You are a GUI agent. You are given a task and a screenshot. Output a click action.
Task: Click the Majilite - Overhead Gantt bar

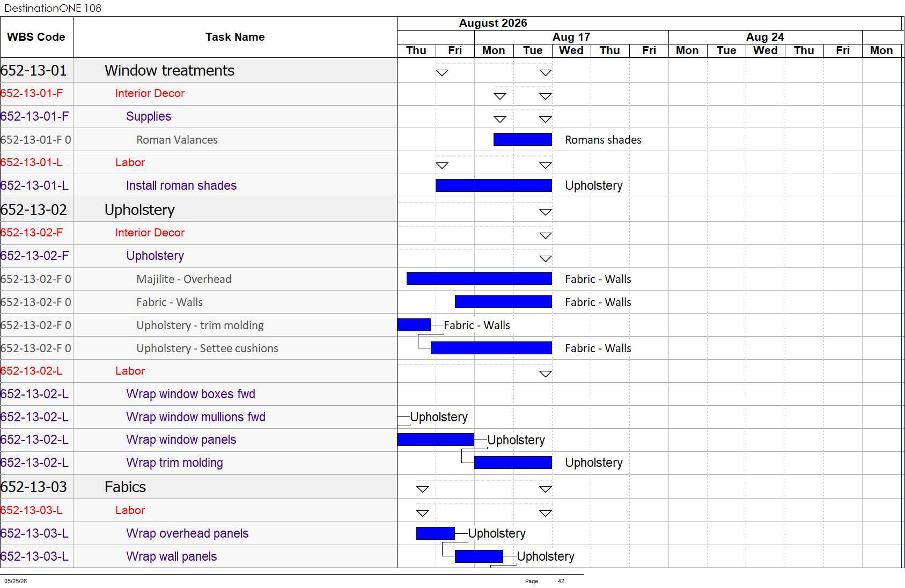pos(479,279)
